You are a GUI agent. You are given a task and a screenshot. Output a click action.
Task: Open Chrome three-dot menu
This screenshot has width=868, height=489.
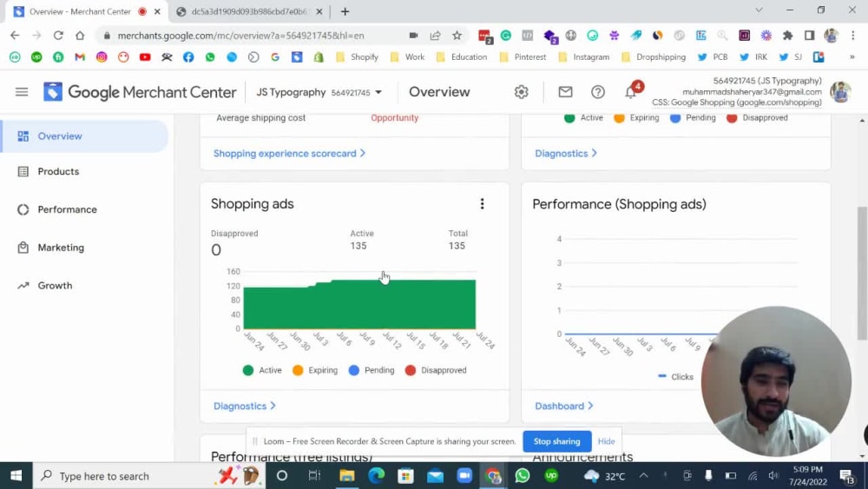coord(853,36)
